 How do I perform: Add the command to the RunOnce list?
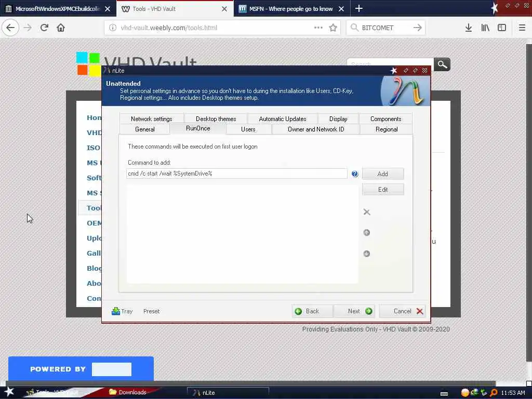pyautogui.click(x=383, y=174)
